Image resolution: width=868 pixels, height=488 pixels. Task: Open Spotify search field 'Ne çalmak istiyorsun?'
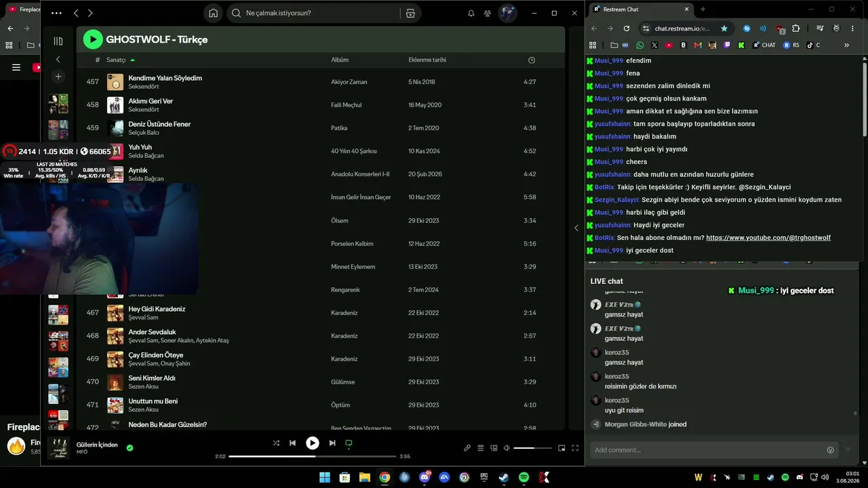(x=312, y=13)
